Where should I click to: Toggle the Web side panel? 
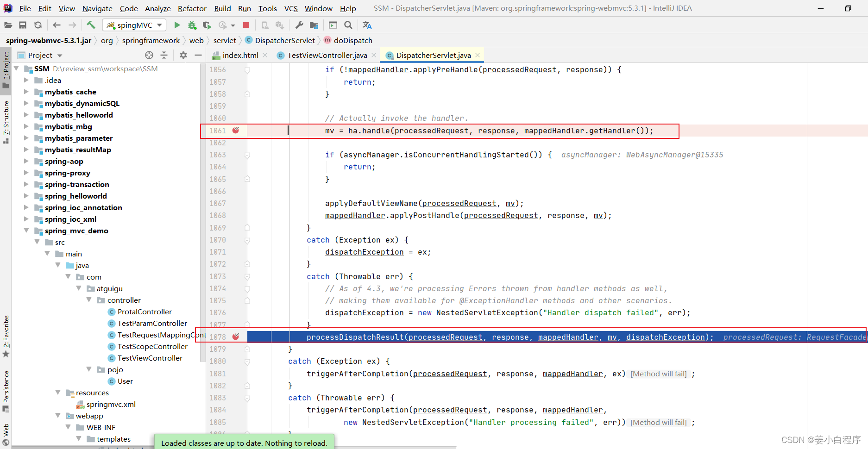click(x=6, y=434)
